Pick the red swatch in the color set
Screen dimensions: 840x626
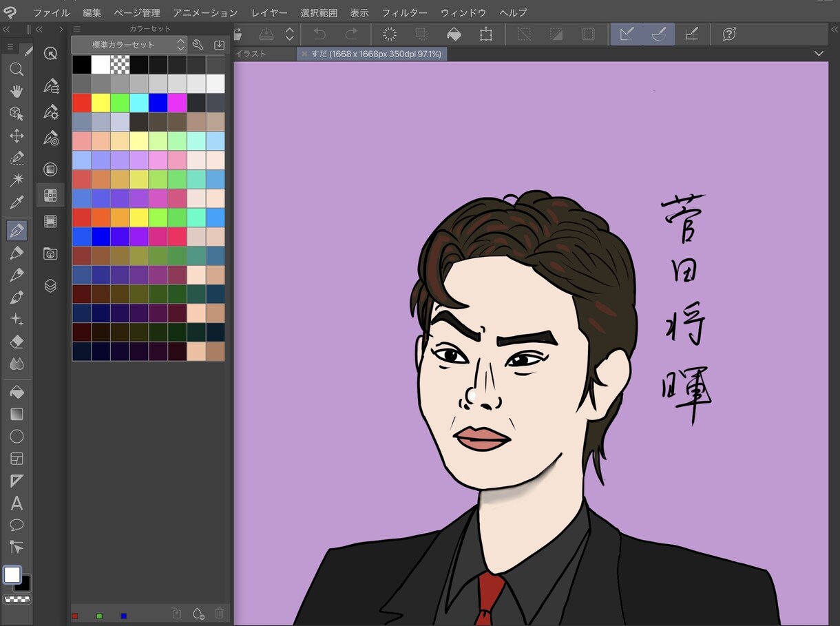click(81, 103)
